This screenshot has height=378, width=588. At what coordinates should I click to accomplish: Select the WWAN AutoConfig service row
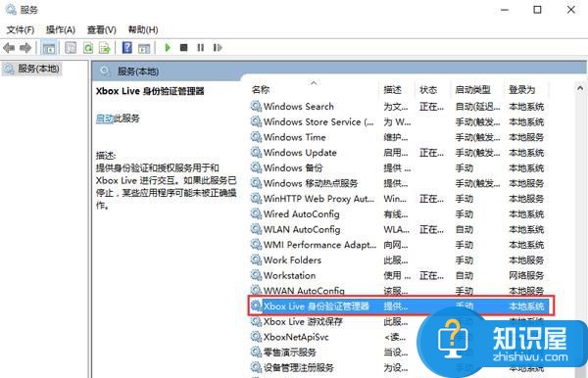(x=399, y=290)
